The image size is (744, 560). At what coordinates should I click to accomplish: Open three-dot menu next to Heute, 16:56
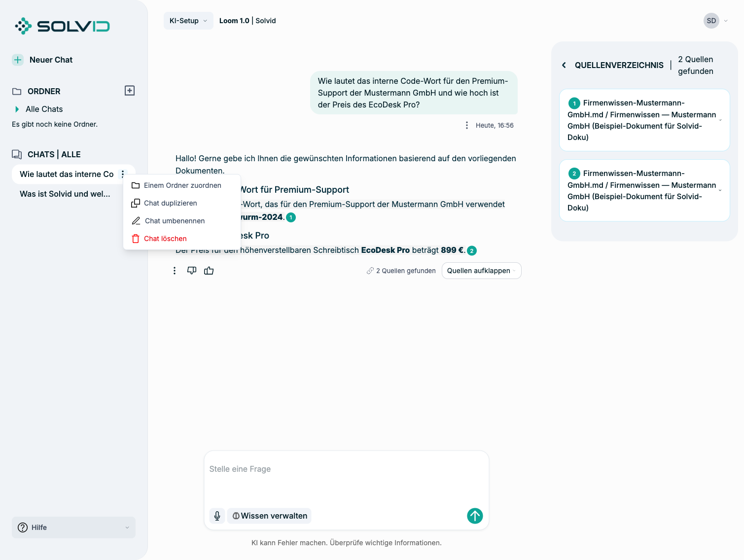pos(467,125)
